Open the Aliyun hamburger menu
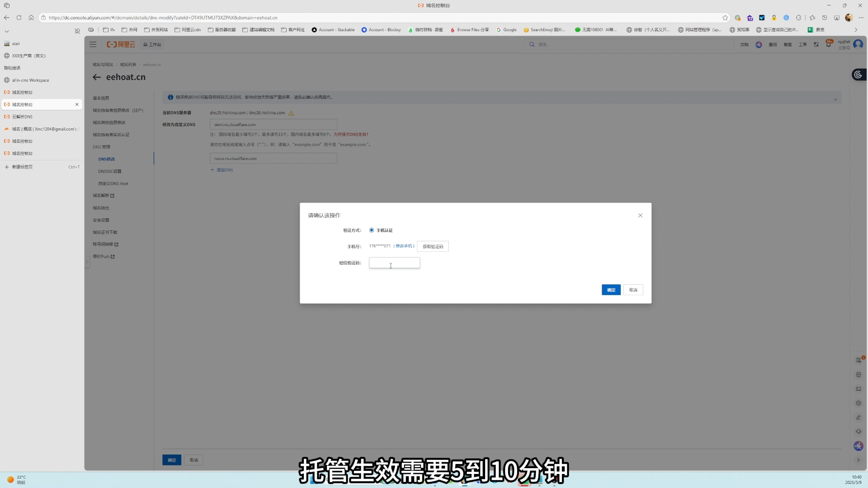Screen dimensions: 868x488 (x=93, y=44)
